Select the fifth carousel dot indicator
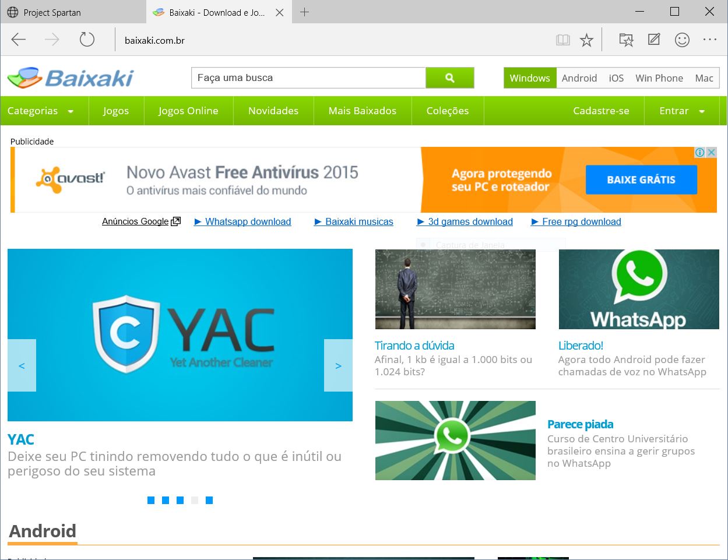This screenshot has width=728, height=560. tap(209, 500)
